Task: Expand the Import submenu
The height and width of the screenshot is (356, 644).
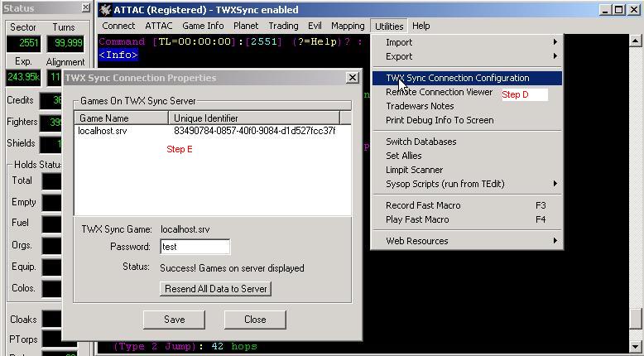Action: [467, 42]
